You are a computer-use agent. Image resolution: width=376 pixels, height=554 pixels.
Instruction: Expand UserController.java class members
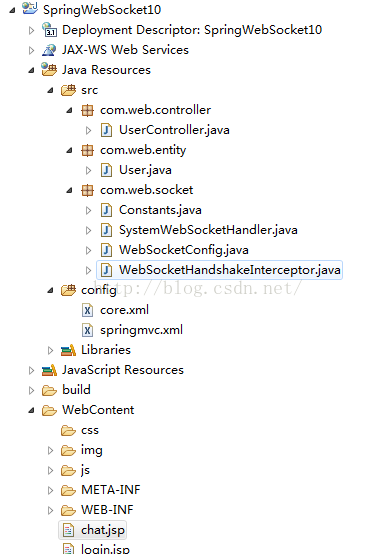(x=89, y=131)
